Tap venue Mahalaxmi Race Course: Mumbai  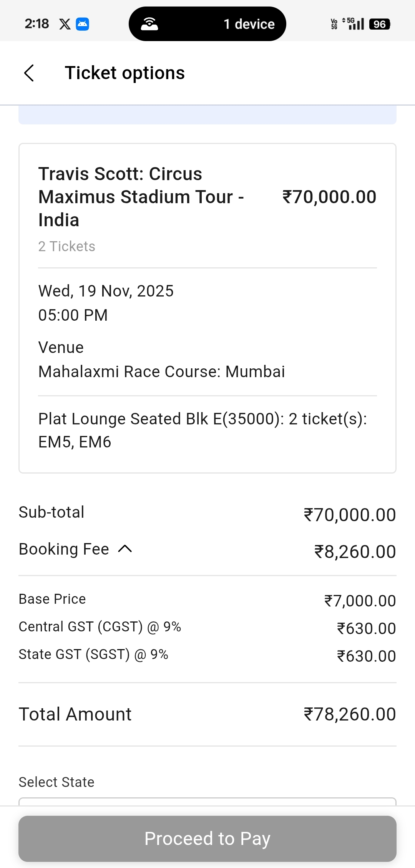[x=162, y=371]
